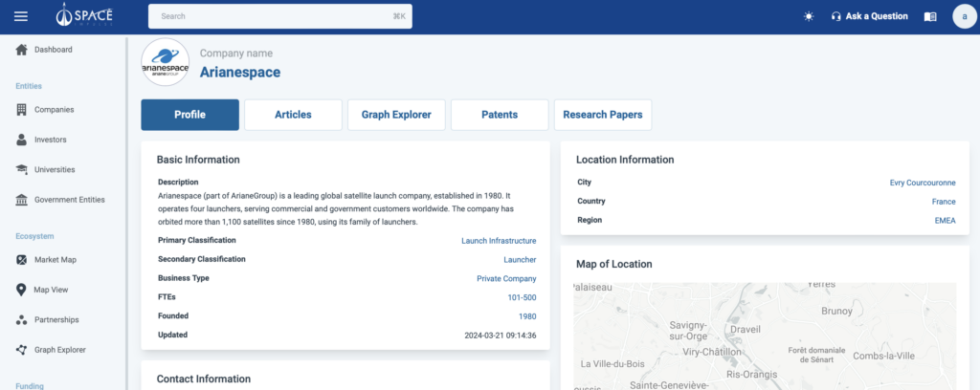Click the Partnerships icon
The height and width of the screenshot is (390, 980).
21,319
